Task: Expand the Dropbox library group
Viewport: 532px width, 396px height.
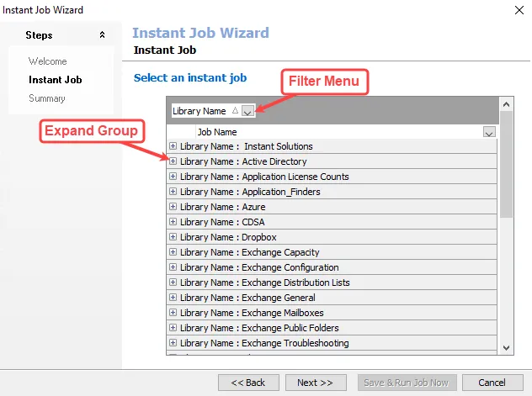Action: [173, 237]
